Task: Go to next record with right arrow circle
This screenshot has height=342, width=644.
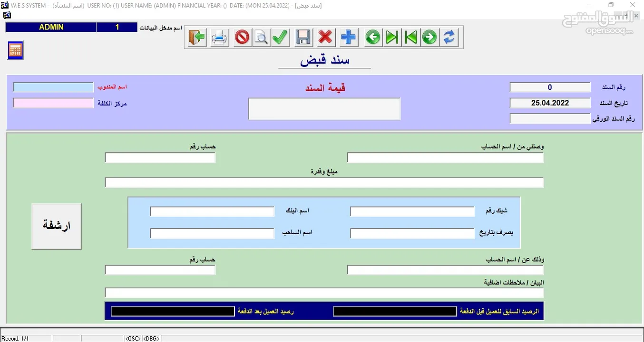Action: tap(429, 37)
